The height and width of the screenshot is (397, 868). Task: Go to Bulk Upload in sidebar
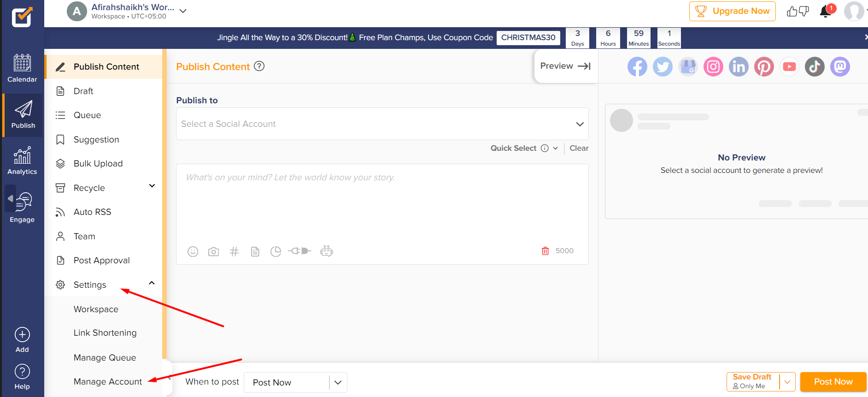98,164
